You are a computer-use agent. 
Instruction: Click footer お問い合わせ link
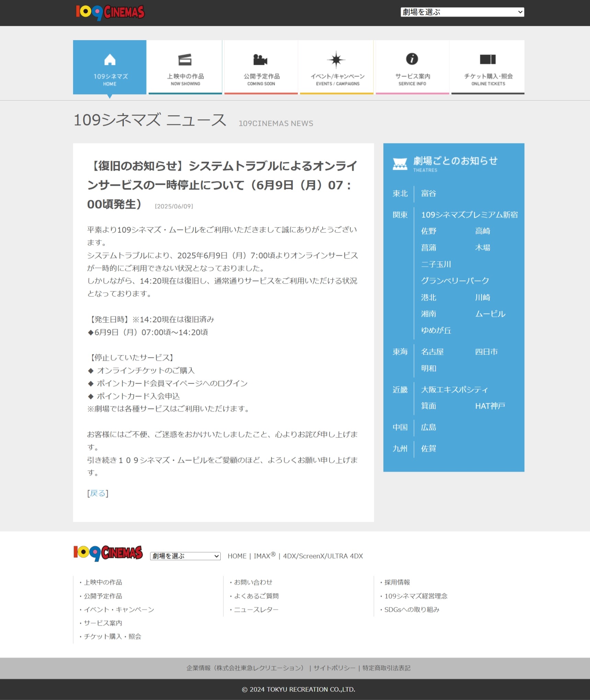tap(253, 582)
